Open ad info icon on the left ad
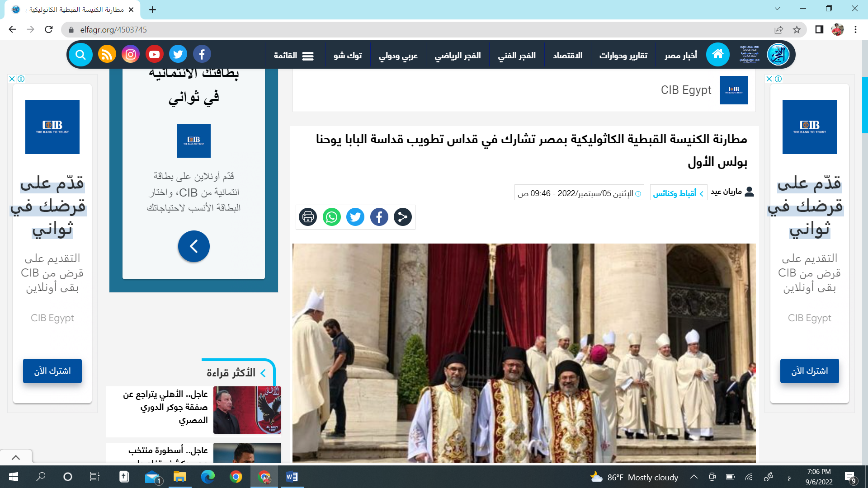The width and height of the screenshot is (868, 488). (21, 79)
